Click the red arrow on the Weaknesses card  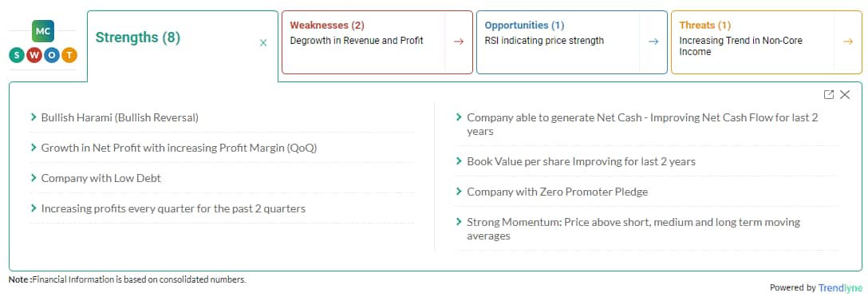coord(459,42)
